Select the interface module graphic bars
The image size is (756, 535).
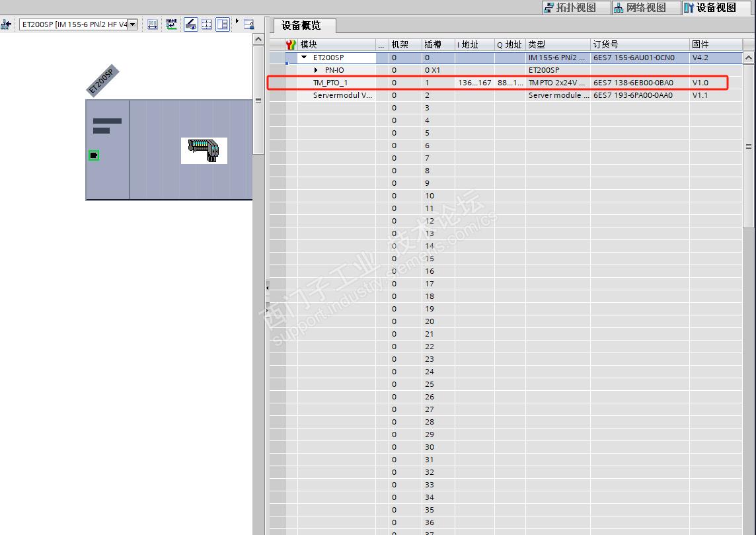tap(107, 126)
